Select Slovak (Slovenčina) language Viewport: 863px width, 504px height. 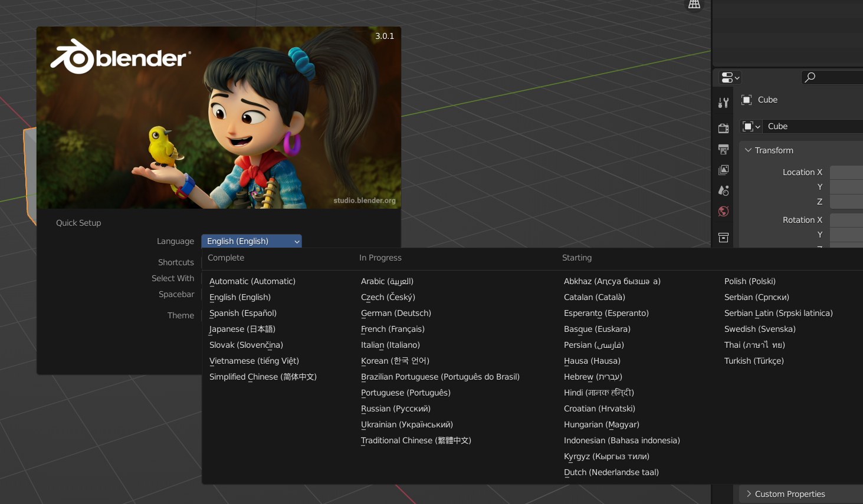click(246, 345)
